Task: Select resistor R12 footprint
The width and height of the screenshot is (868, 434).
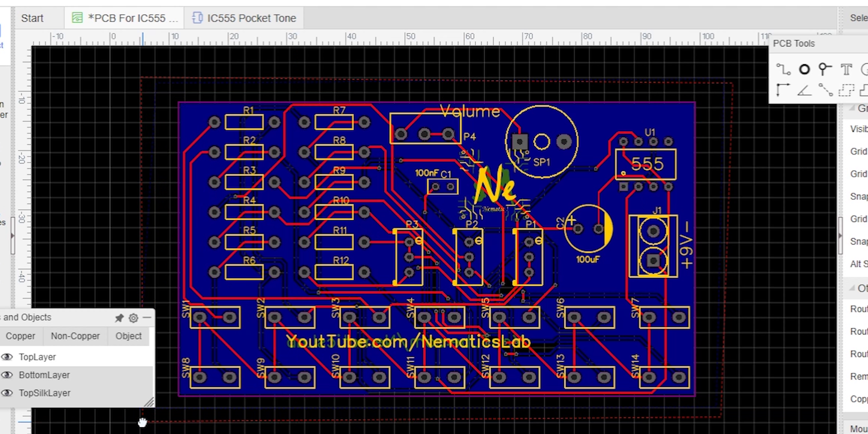Action: (x=334, y=272)
